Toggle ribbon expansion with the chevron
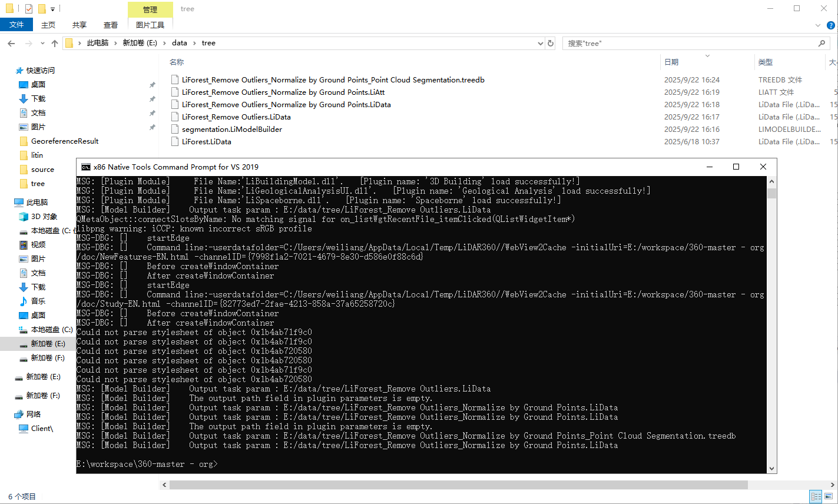The image size is (838, 504). click(818, 25)
